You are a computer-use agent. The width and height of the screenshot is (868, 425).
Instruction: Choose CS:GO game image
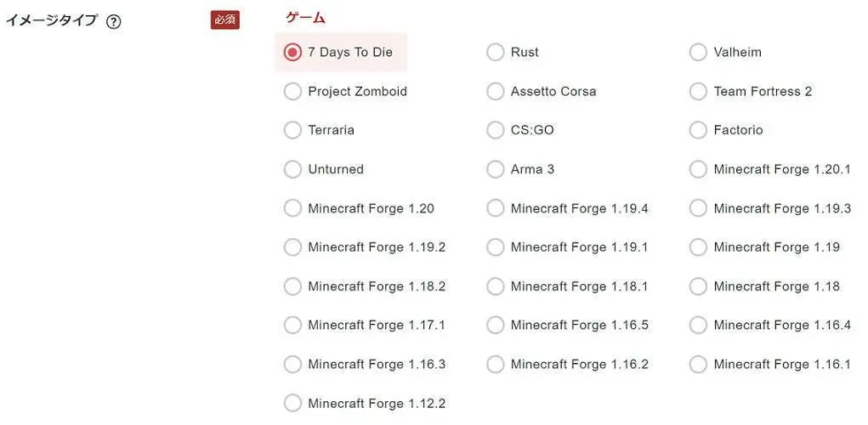pyautogui.click(x=496, y=131)
